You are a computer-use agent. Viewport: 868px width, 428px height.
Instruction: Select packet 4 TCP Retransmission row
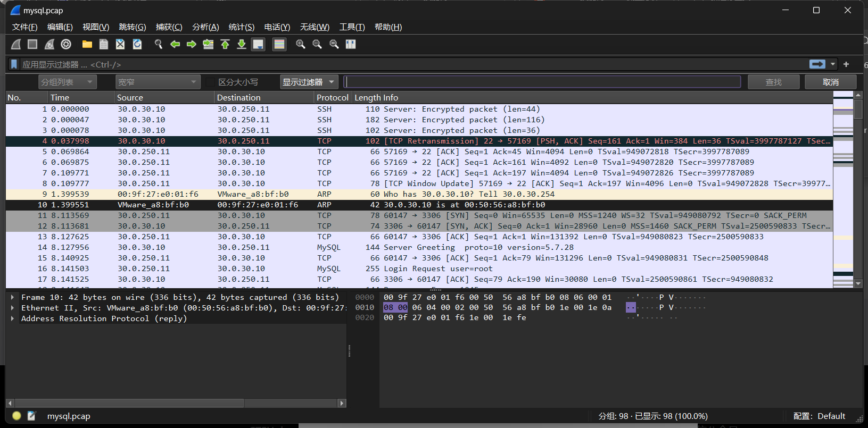[x=419, y=141]
